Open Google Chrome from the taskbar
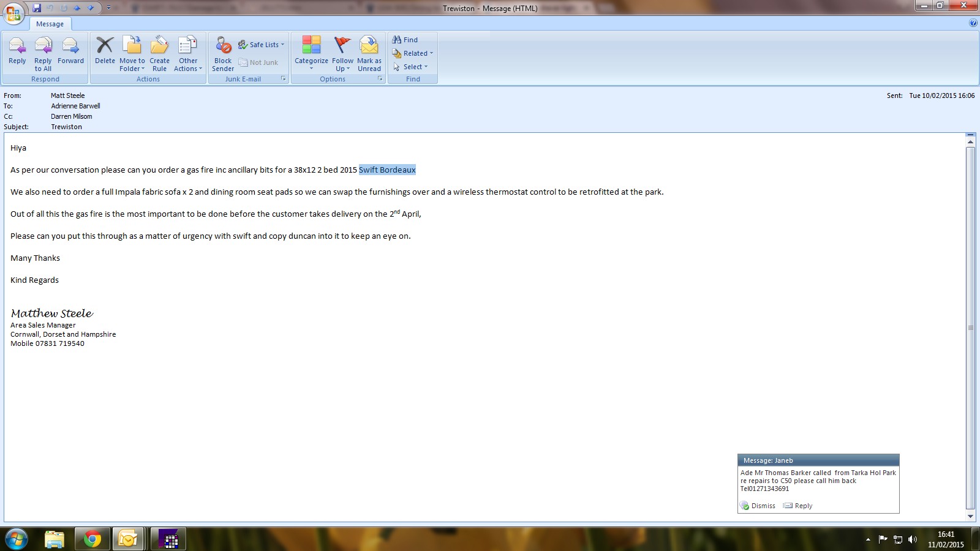980x551 pixels. pos(92,539)
